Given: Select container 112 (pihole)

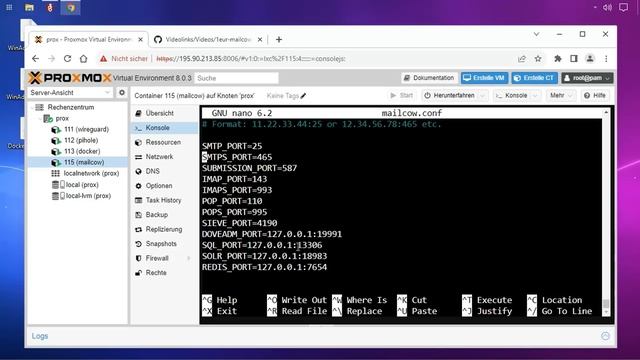Looking at the screenshot, I should tap(81, 140).
